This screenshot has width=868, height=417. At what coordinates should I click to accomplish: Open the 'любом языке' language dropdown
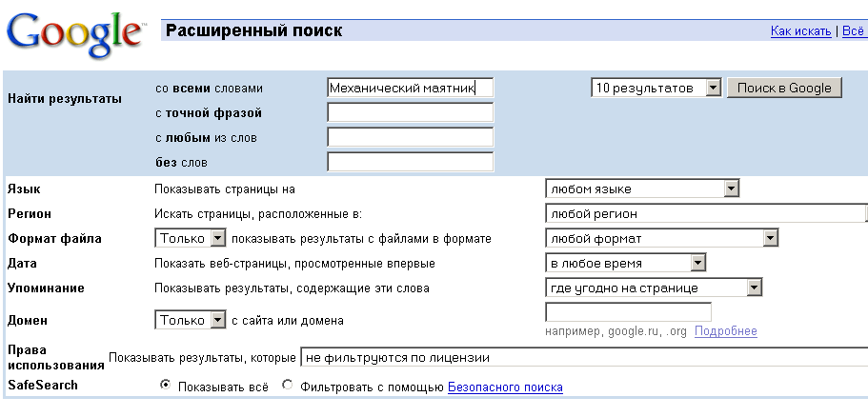(642, 189)
